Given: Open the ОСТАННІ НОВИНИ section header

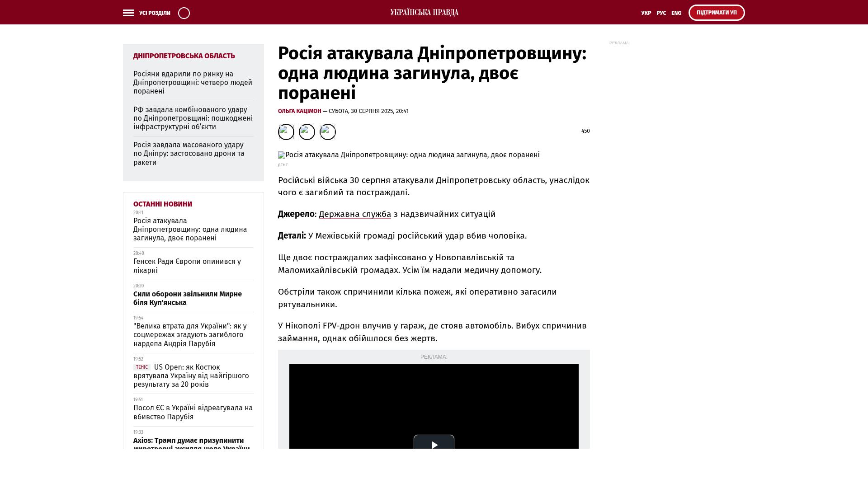Looking at the screenshot, I should pyautogui.click(x=163, y=204).
